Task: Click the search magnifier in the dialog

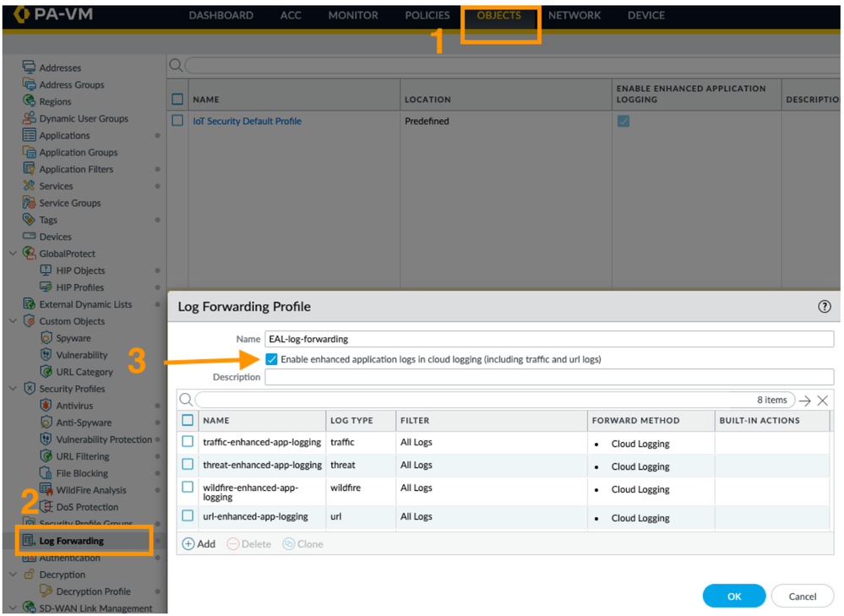Action: pyautogui.click(x=186, y=400)
